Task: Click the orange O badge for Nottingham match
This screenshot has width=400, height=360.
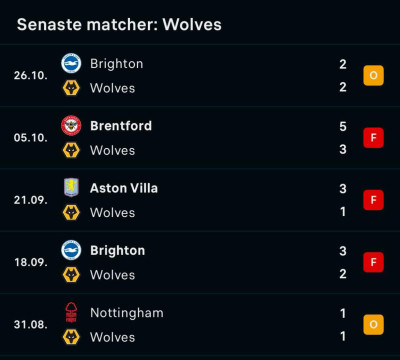Action: 373,324
